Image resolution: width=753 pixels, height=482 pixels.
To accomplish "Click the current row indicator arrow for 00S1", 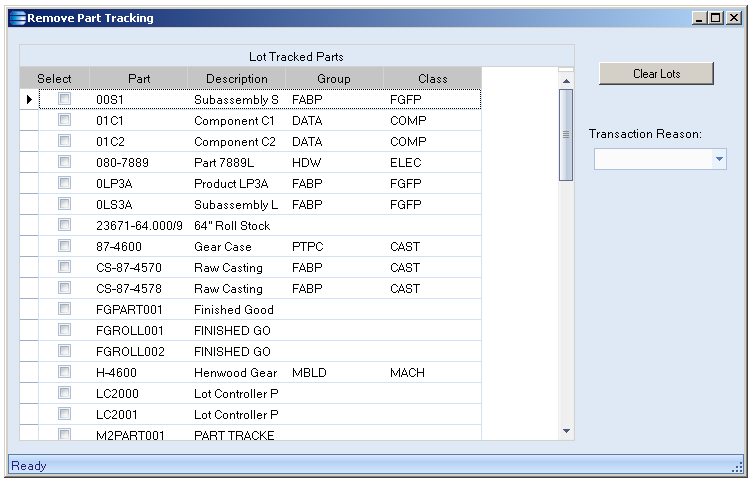I will tap(29, 99).
